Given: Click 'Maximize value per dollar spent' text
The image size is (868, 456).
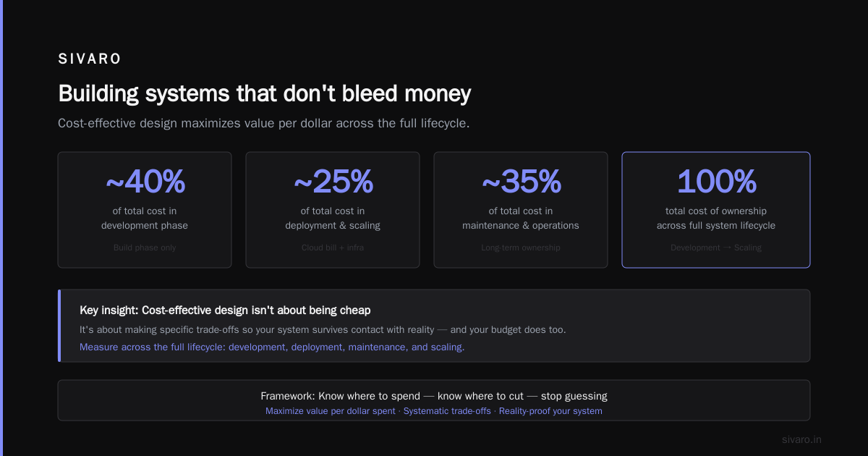Looking at the screenshot, I should click(x=331, y=411).
